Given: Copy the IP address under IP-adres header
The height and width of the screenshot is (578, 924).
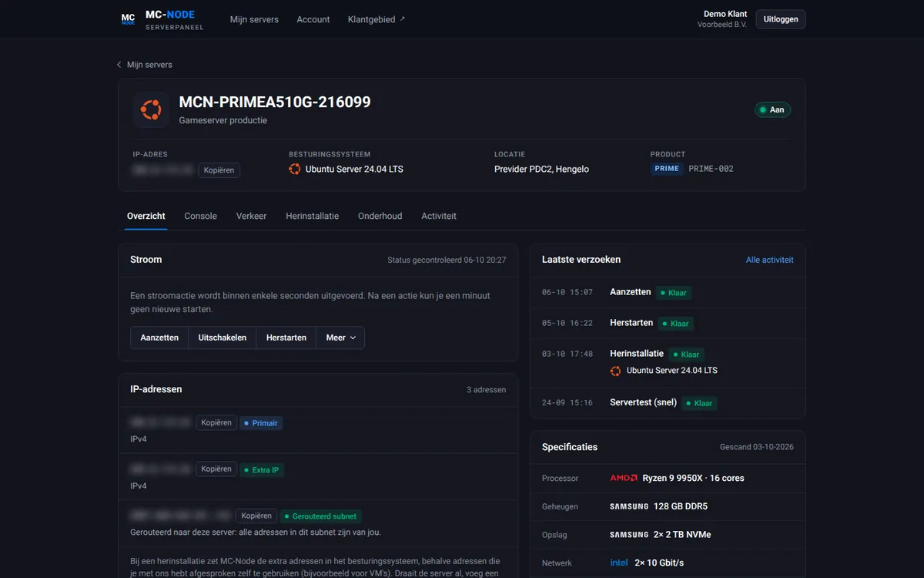Looking at the screenshot, I should point(219,170).
